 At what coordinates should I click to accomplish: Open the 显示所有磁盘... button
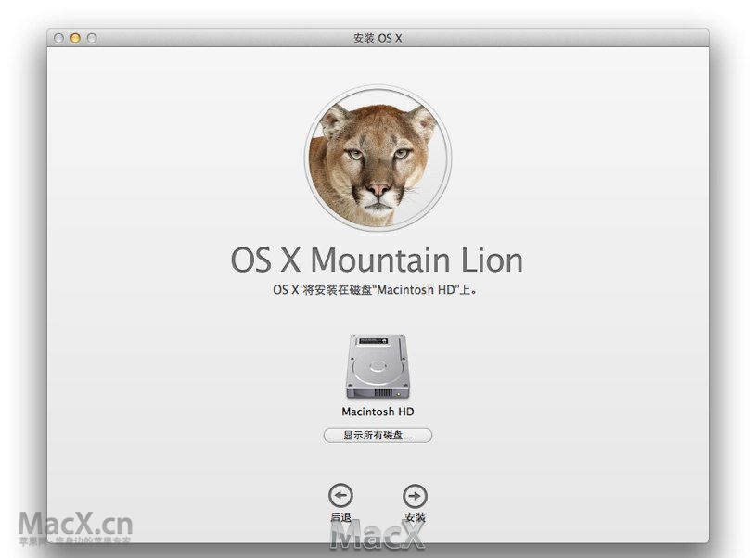pos(378,435)
